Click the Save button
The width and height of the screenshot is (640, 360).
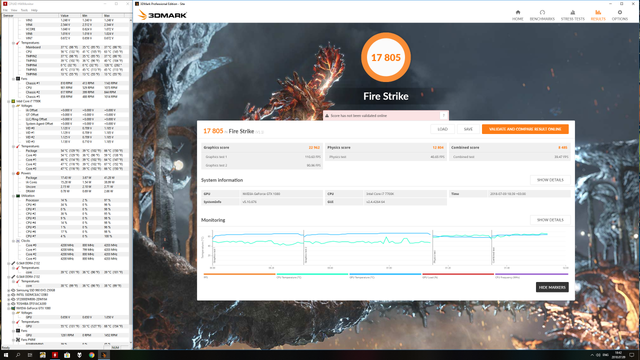coord(468,129)
